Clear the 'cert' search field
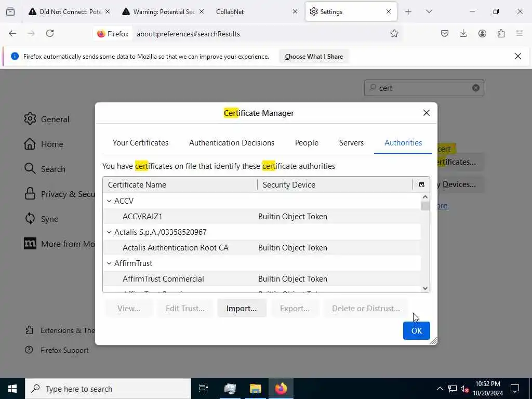Screen dimensions: 532x399 [476, 88]
